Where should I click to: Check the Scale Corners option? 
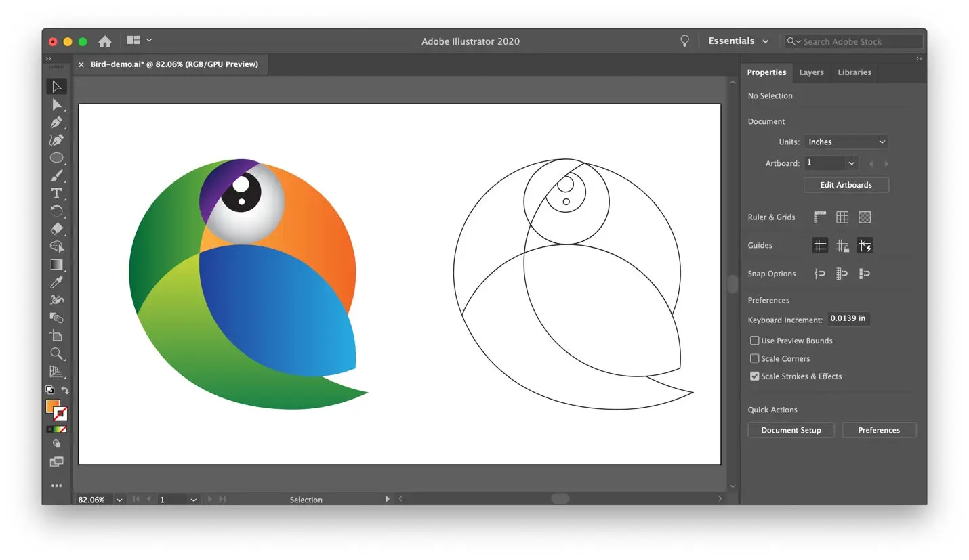click(754, 358)
